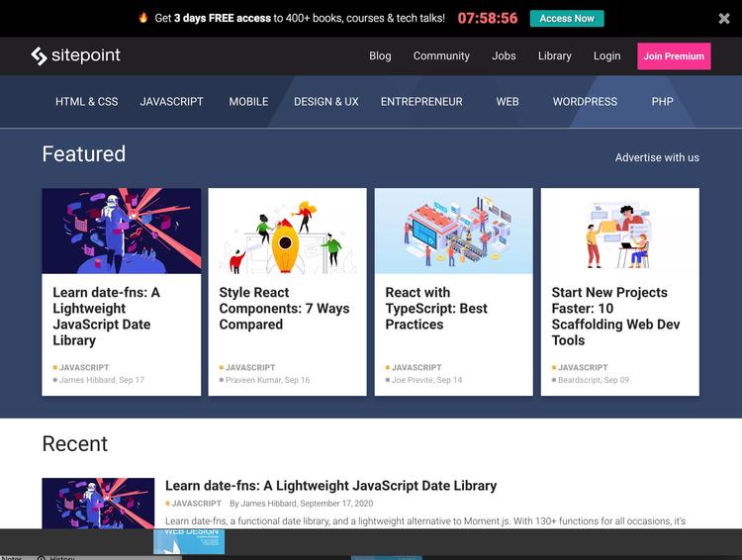The height and width of the screenshot is (560, 742).
Task: Click the SitePoint logo
Action: point(75,56)
